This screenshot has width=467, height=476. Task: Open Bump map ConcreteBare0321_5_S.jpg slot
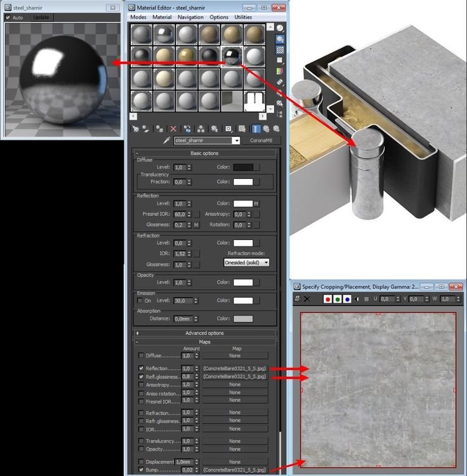(x=235, y=470)
